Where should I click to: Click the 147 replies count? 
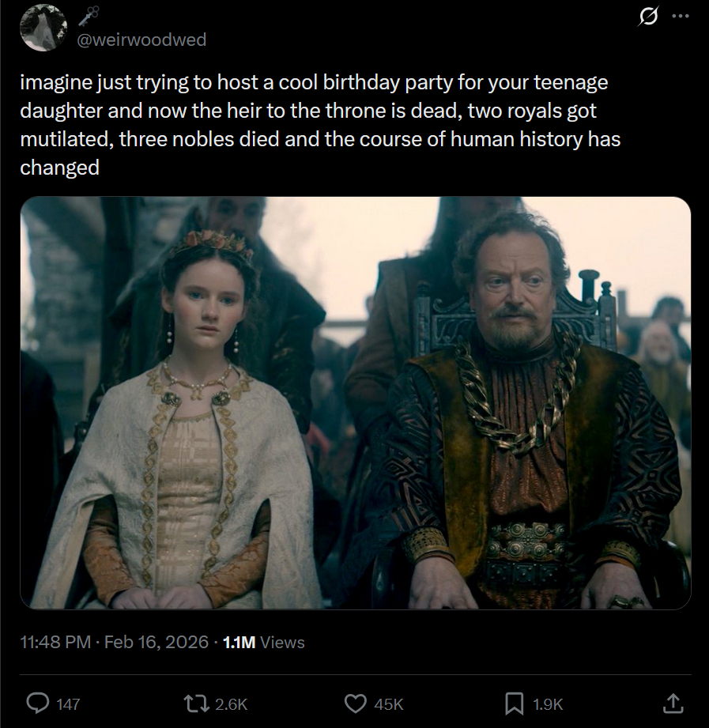click(x=69, y=703)
